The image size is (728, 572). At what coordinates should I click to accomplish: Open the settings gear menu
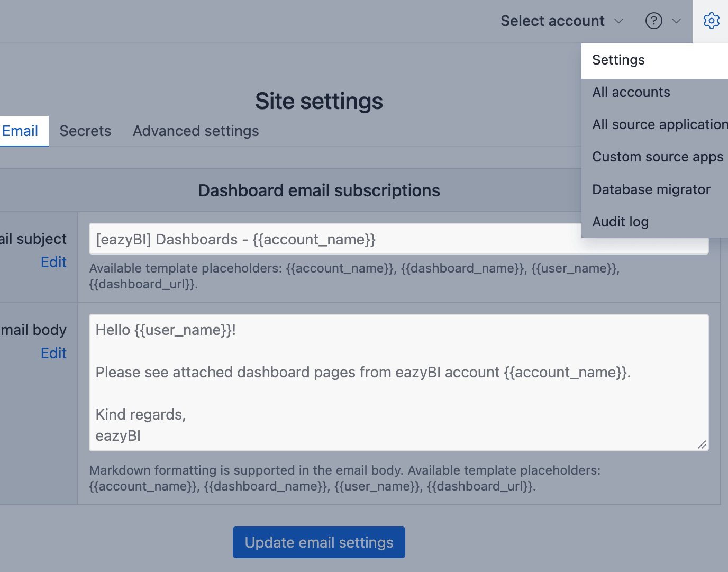711,21
